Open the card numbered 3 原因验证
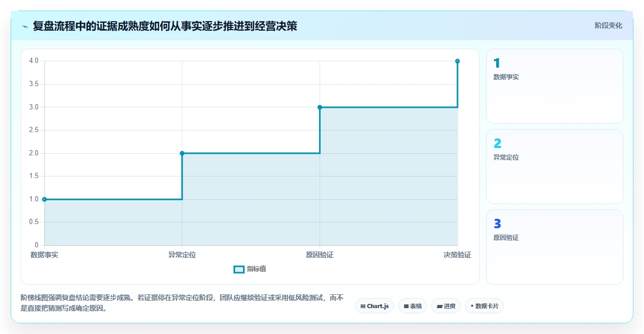The image size is (644, 334). [x=555, y=247]
